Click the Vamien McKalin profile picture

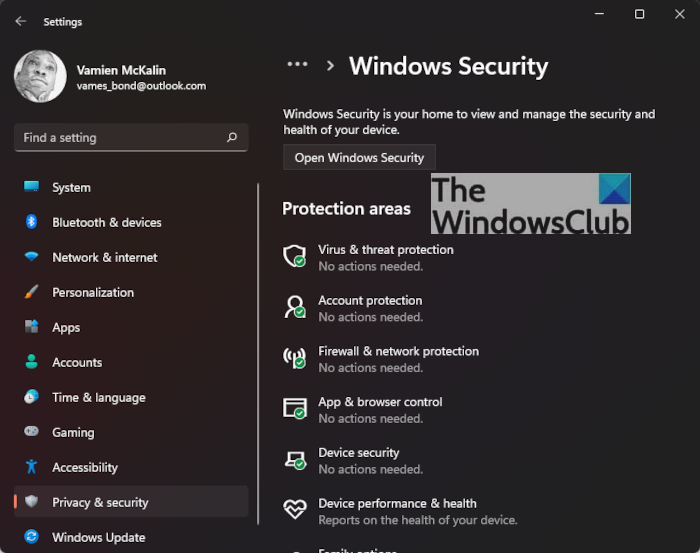pyautogui.click(x=40, y=77)
